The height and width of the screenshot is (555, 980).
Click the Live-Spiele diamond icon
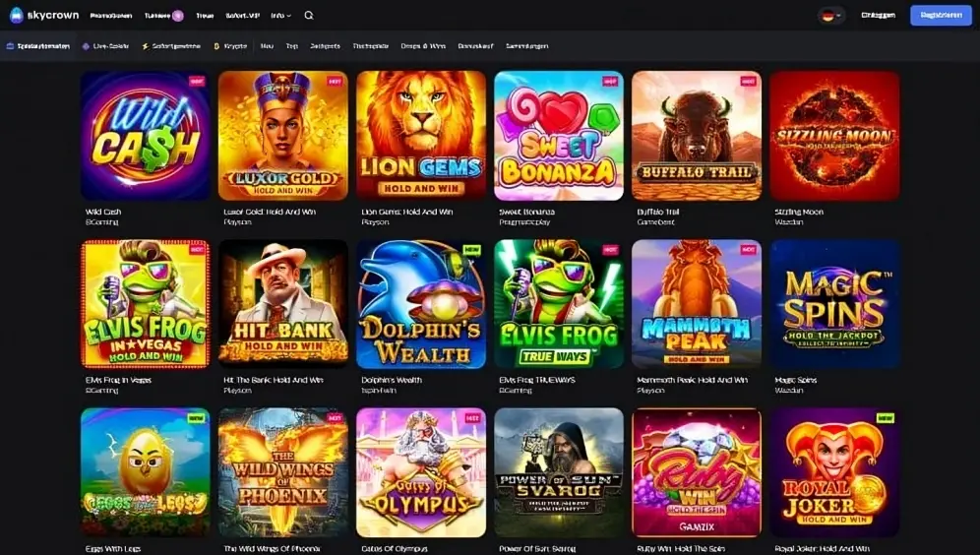click(x=86, y=46)
